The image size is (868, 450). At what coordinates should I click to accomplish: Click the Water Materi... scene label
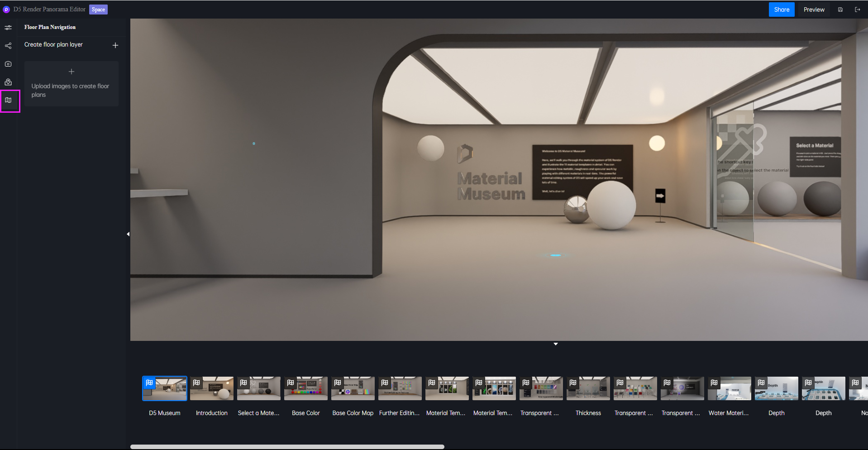729,413
